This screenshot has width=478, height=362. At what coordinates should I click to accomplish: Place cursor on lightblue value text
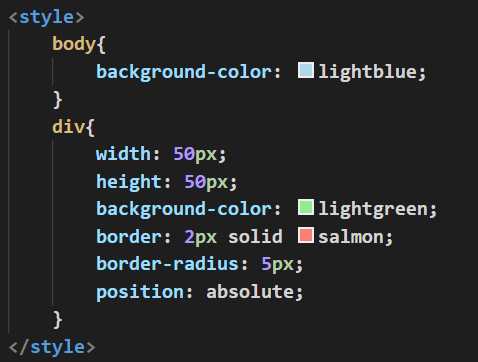tap(367, 72)
